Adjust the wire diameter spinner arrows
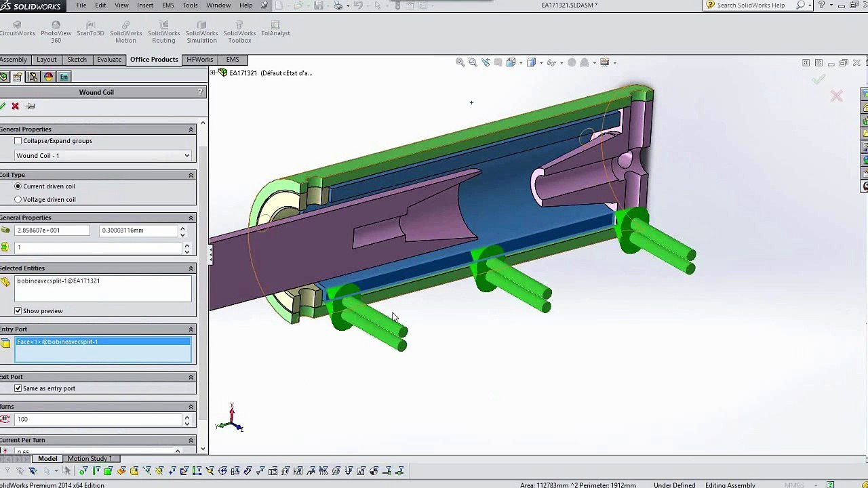 tap(182, 230)
